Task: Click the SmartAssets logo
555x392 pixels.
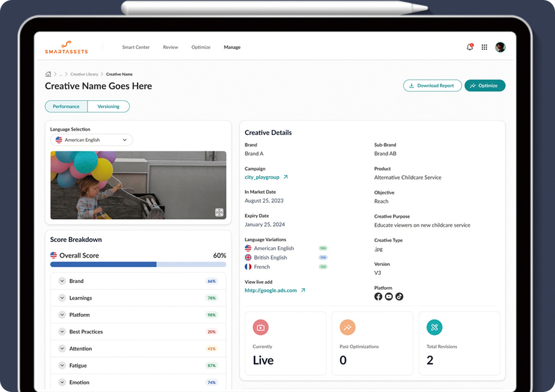Action: (x=66, y=47)
